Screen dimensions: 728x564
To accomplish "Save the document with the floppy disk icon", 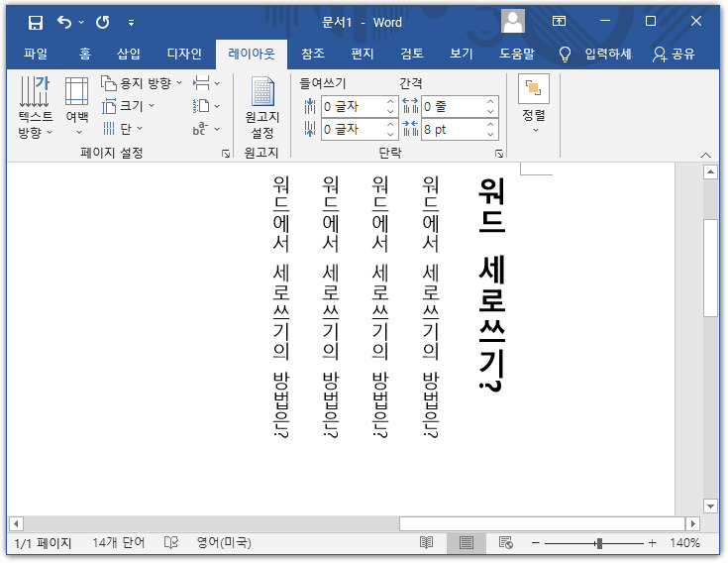I will [x=36, y=22].
